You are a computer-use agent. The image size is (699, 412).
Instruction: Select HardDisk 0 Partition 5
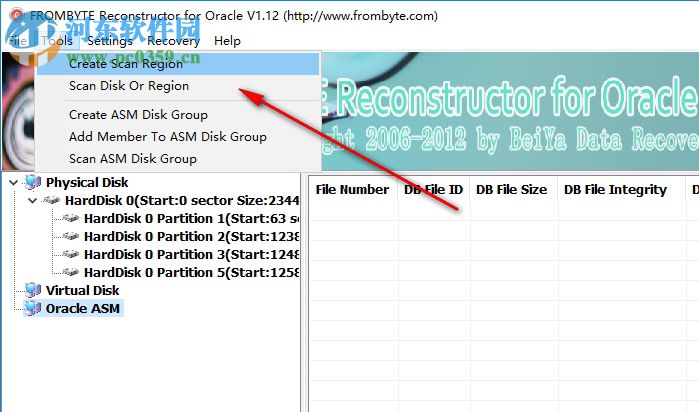(192, 272)
